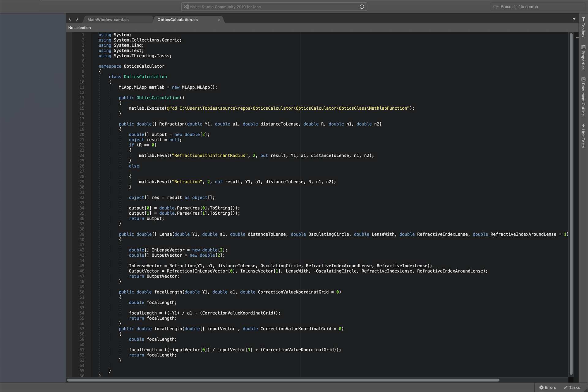Open the Errors pad in status bar
Viewport: 588px width, 392px height.
tap(548, 387)
